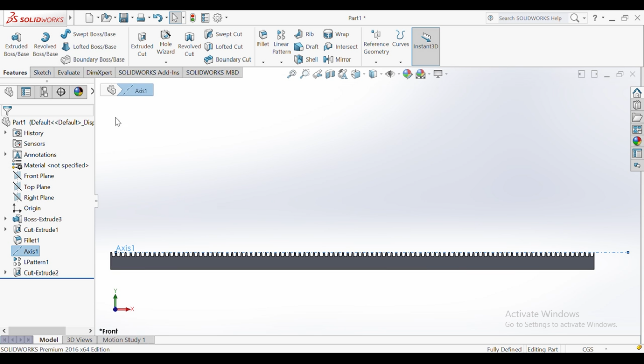This screenshot has width=644, height=364.
Task: Click Extruded Cut tool
Action: coord(142,45)
